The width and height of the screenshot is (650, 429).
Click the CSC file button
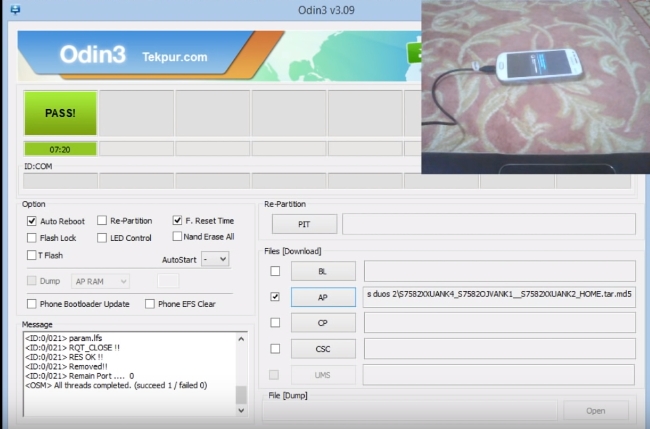pyautogui.click(x=323, y=349)
